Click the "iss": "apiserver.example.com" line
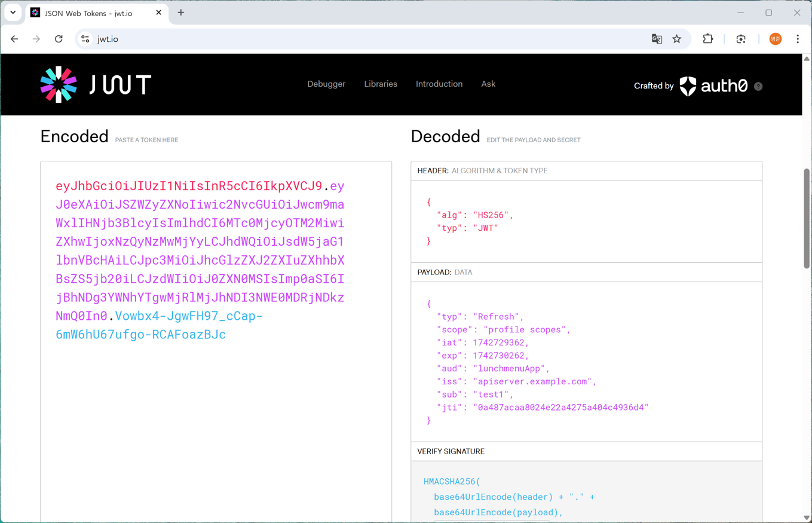Screen dimensions: 812x523 [517, 382]
